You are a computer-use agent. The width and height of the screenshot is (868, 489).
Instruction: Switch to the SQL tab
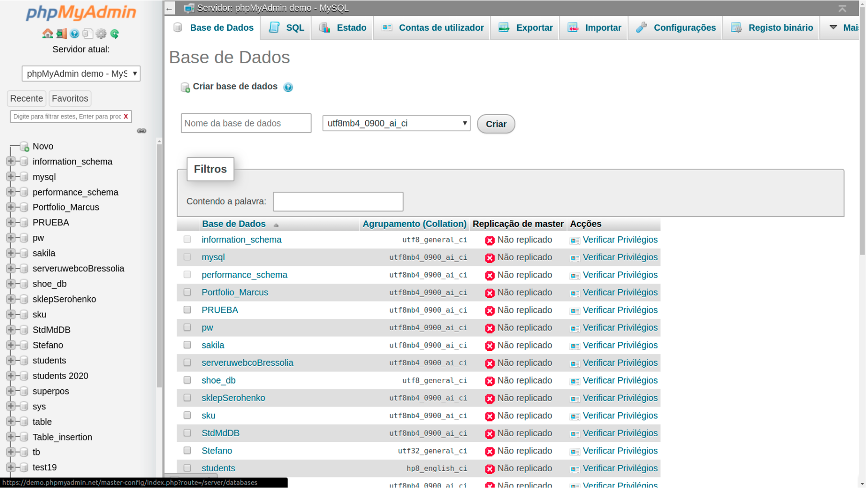tap(287, 28)
